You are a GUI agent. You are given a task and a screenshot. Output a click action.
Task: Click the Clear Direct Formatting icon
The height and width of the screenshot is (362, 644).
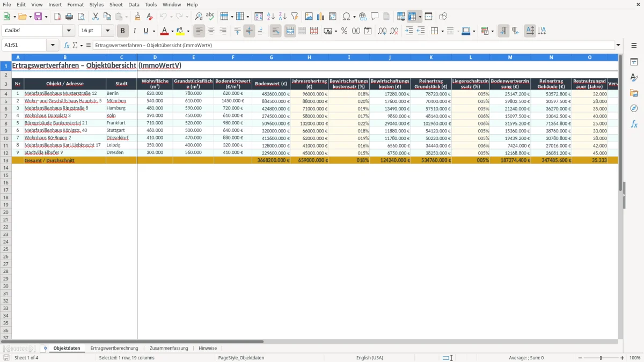[150, 17]
